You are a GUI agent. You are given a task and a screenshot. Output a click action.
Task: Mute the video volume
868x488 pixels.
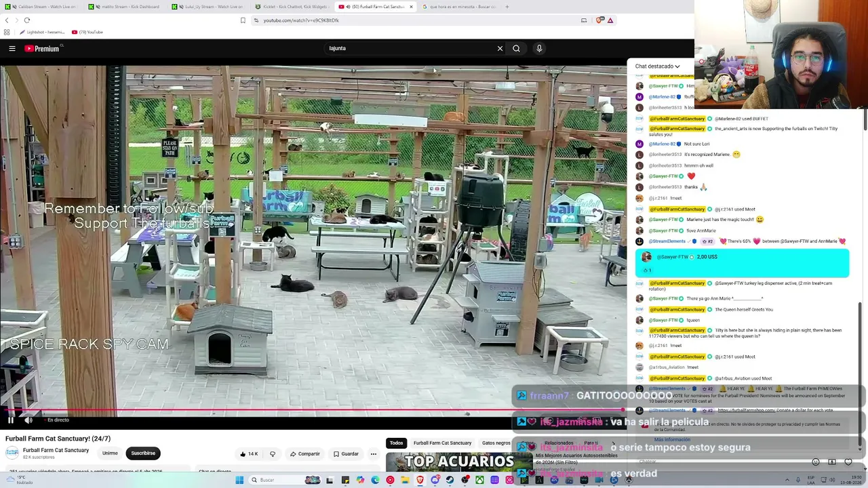pos(28,420)
